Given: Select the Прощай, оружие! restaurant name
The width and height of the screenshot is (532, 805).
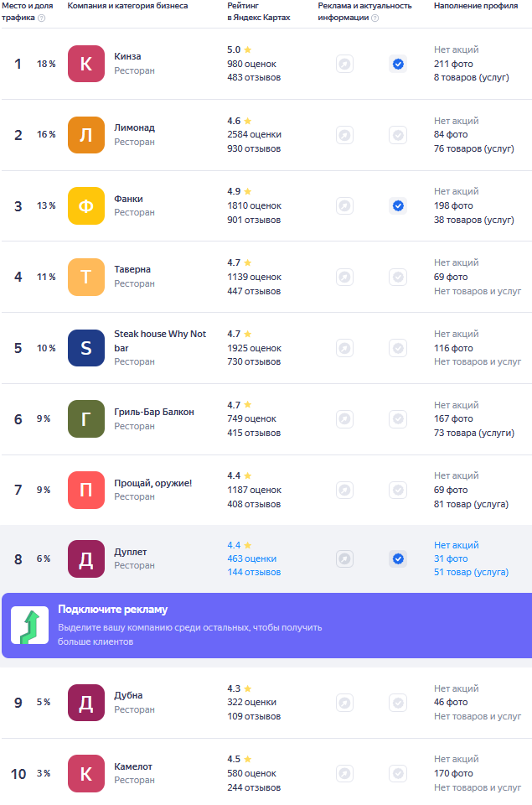Looking at the screenshot, I should 152,483.
